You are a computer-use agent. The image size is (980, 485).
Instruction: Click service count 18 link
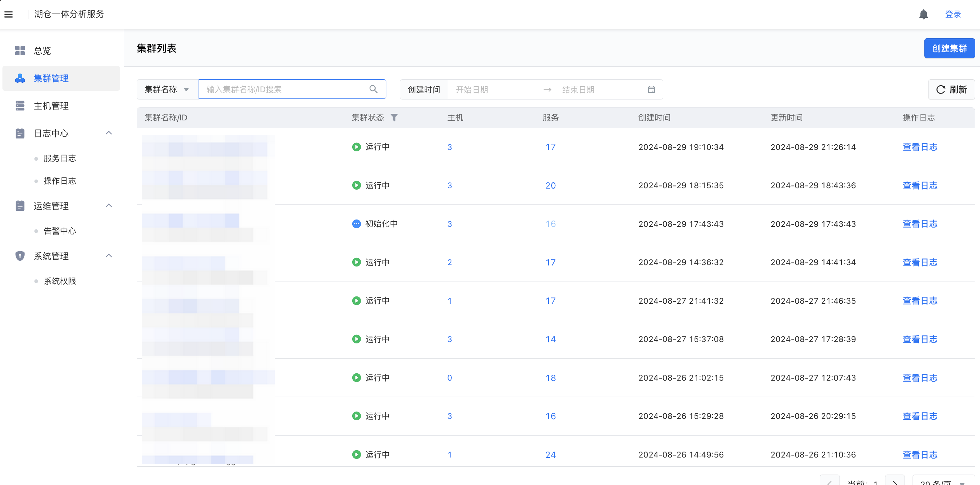coord(551,377)
